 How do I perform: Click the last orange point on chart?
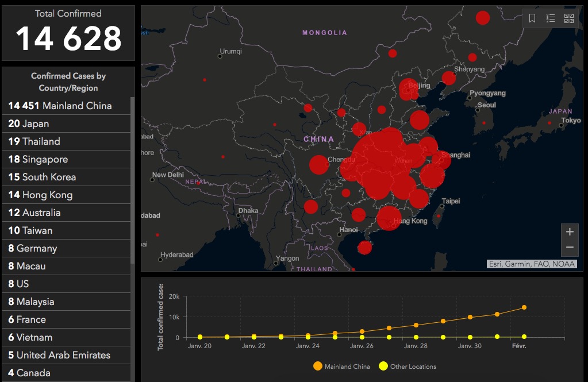coord(524,307)
